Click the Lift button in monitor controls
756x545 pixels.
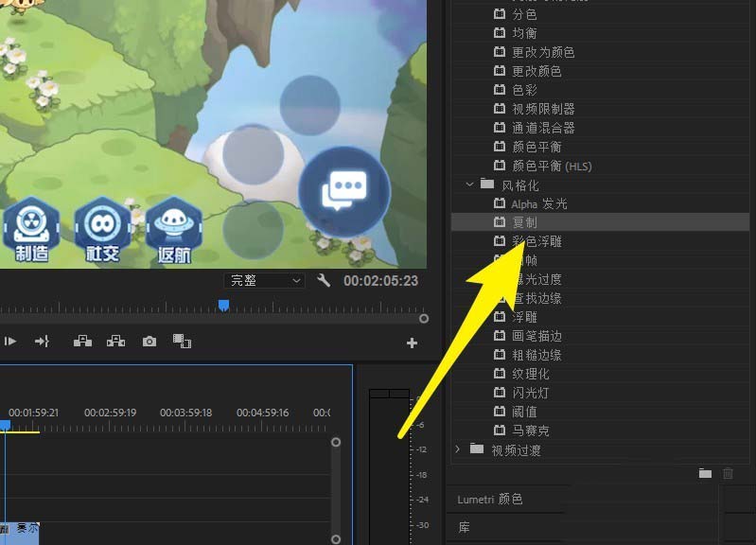(82, 342)
